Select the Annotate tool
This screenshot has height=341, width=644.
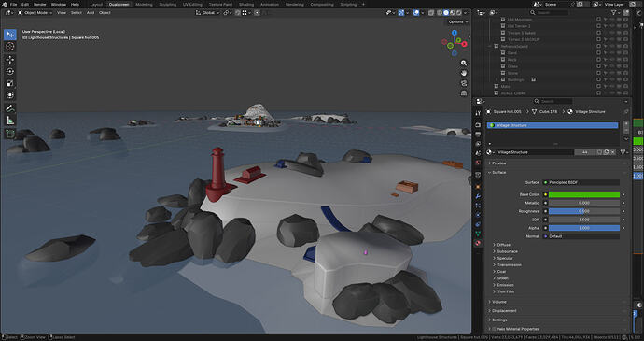tap(10, 108)
